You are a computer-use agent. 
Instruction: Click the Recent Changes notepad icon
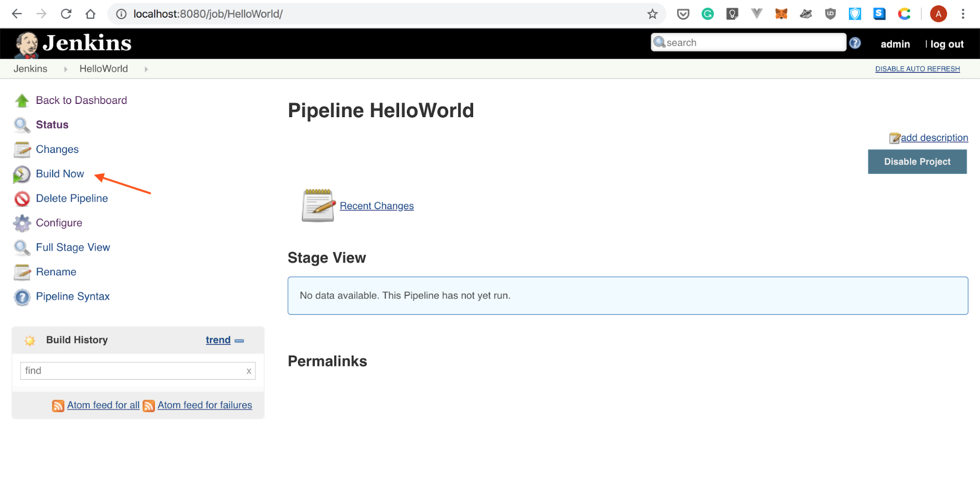click(x=319, y=206)
